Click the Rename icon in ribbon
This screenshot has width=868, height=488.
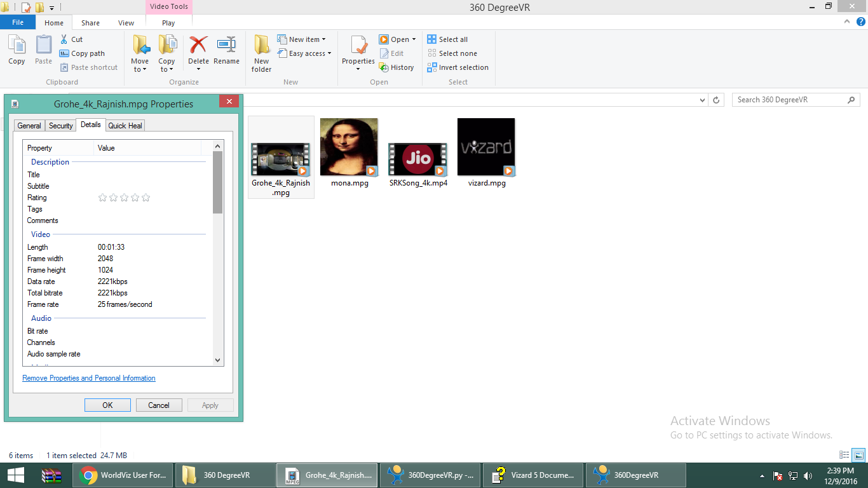click(226, 46)
